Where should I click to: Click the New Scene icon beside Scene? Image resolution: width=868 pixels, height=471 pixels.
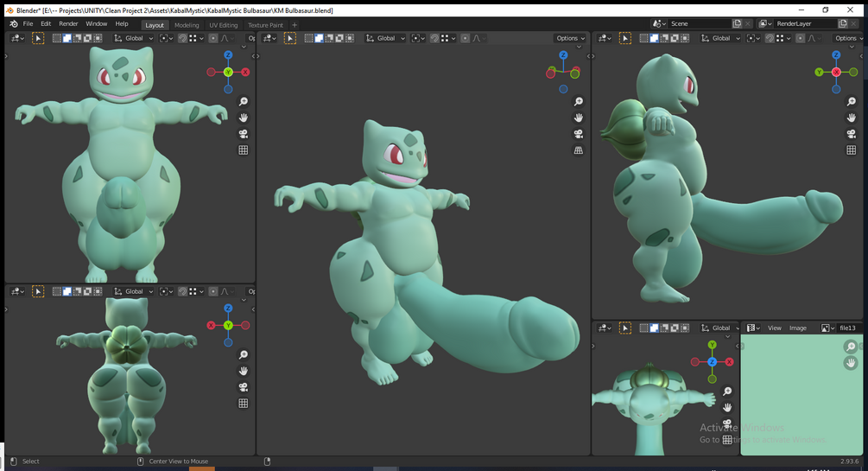(737, 24)
